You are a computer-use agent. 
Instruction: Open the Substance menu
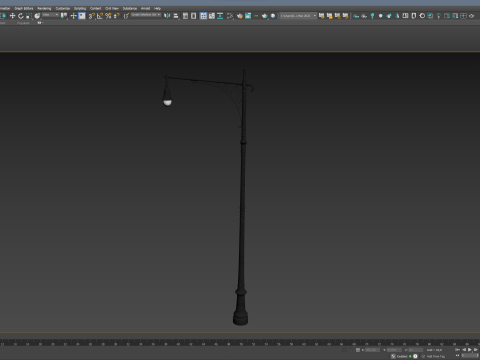click(130, 8)
